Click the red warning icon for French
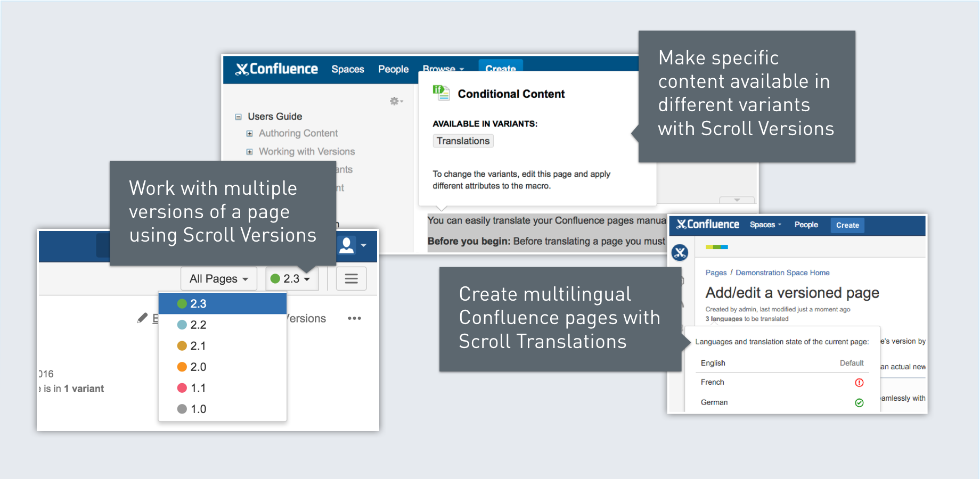Viewport: 980px width, 479px height. (859, 383)
